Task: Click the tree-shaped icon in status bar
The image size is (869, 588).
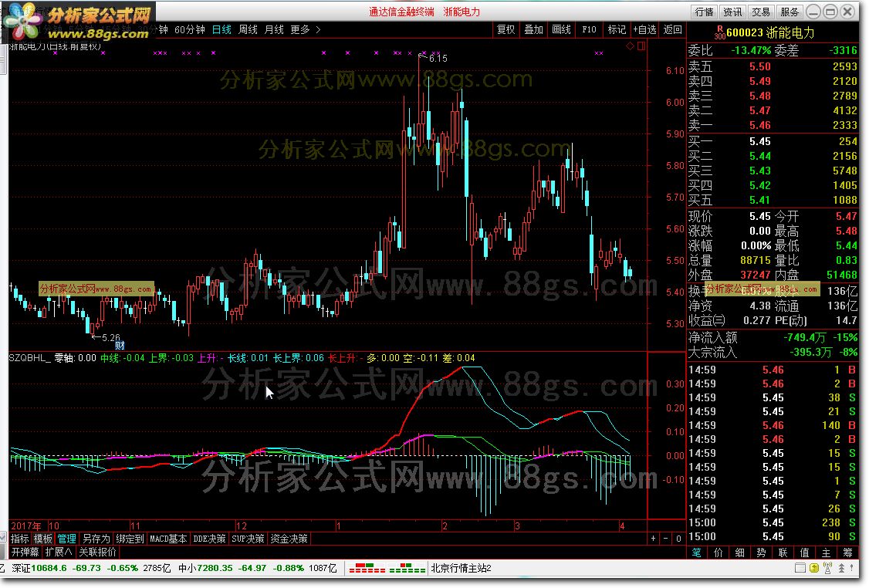Action: (841, 568)
